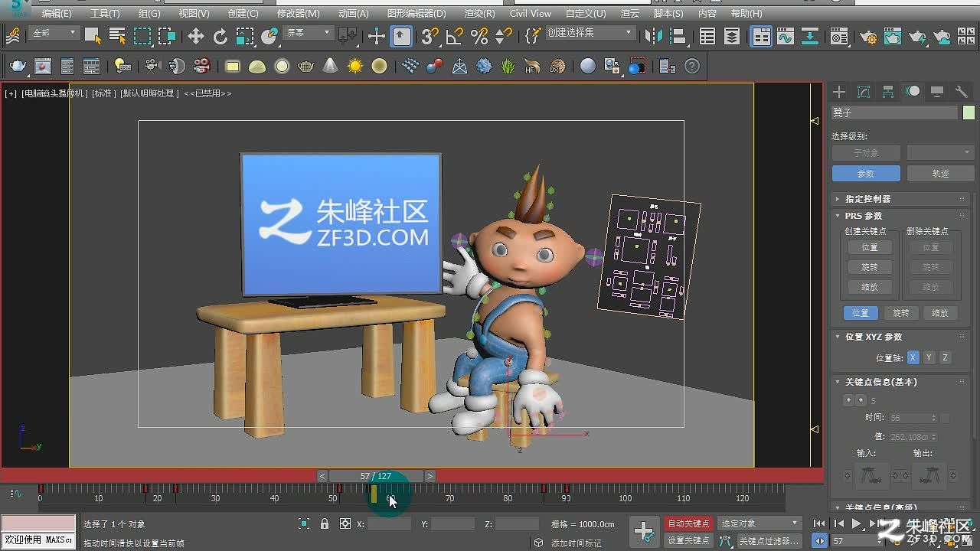Collapse the 指定控制器 rollout
Viewport: 980px width, 551px height.
coord(899,199)
